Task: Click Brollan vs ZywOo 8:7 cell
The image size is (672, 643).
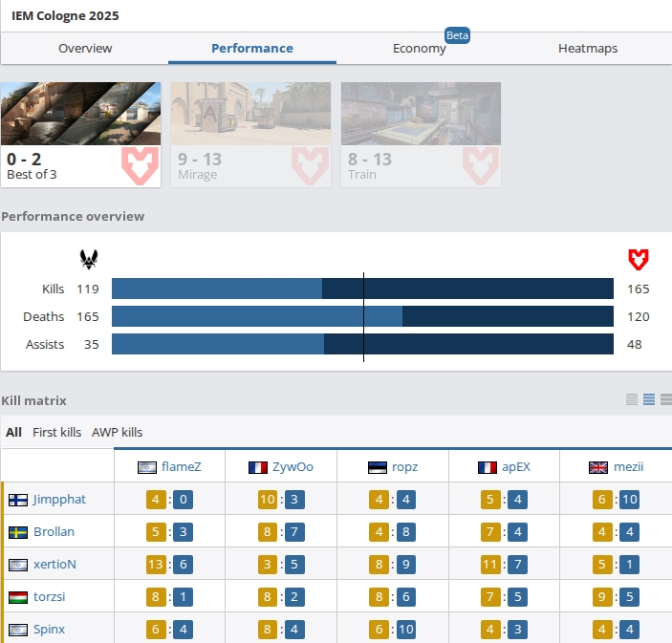Action: [281, 532]
